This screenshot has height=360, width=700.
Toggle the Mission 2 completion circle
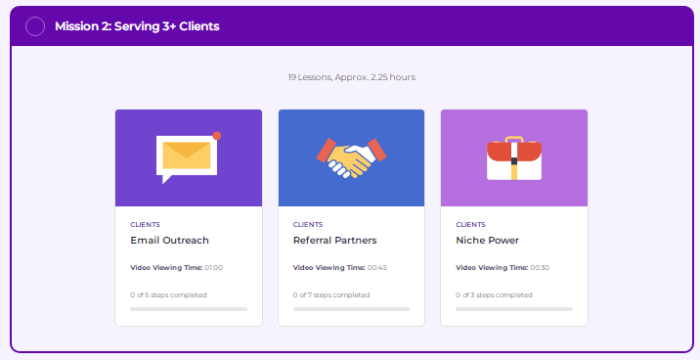[35, 26]
